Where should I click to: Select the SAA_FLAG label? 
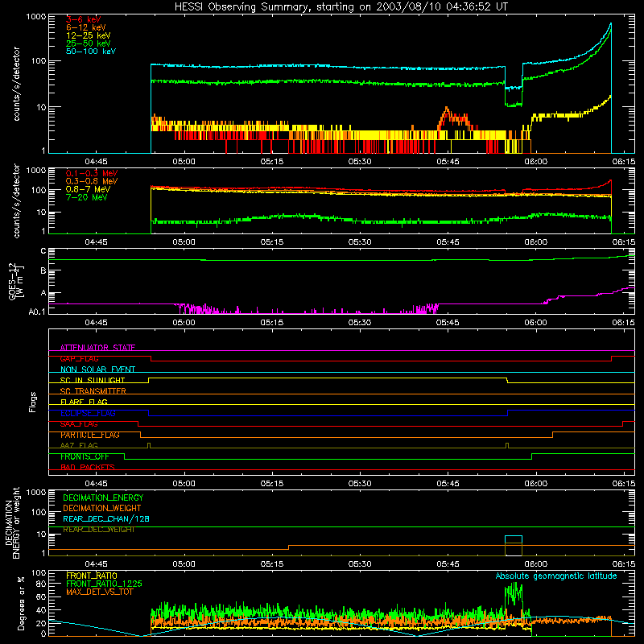coord(79,424)
